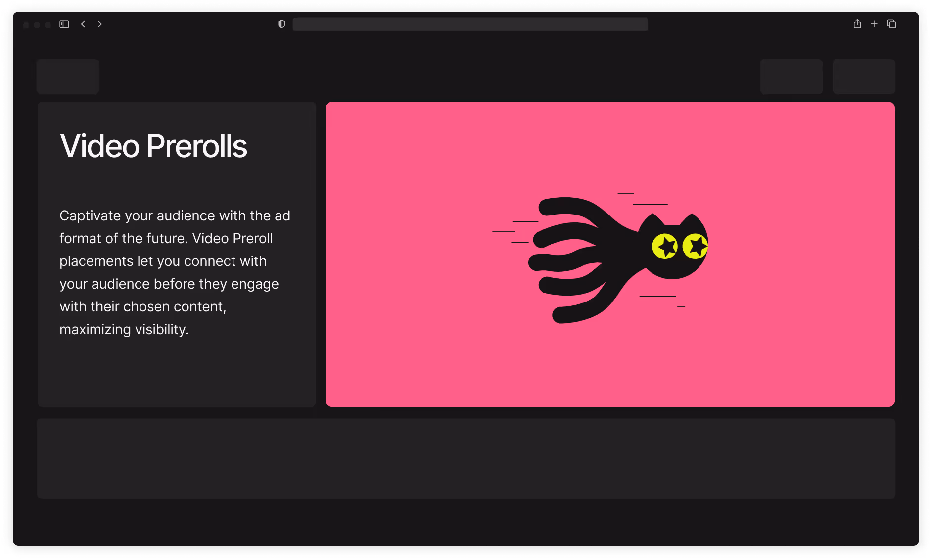
Task: Open the pink octopus cat illustration
Action: (610, 255)
